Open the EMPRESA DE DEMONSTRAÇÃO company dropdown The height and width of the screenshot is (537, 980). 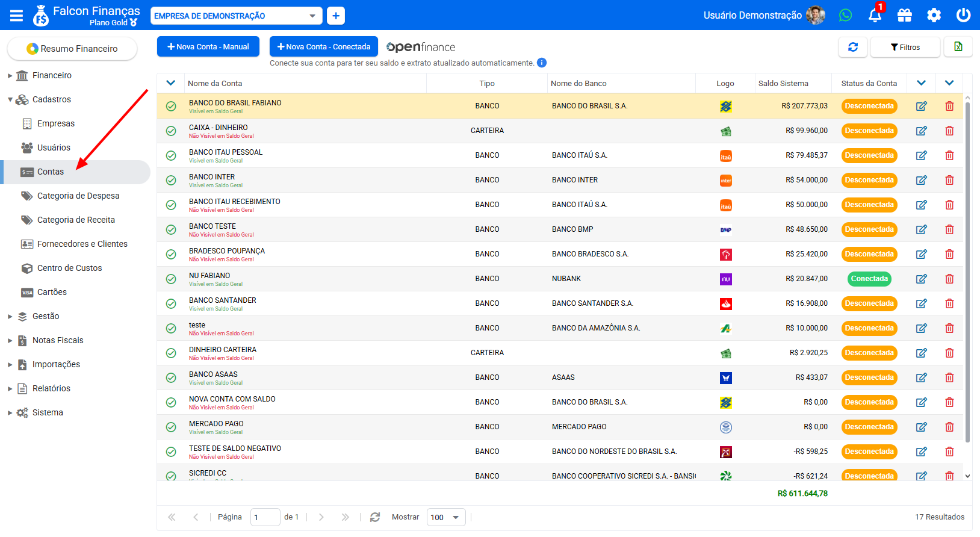(236, 16)
